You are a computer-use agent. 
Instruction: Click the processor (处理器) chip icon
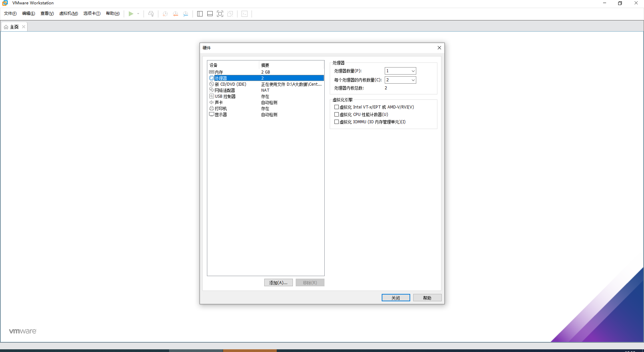[212, 78]
